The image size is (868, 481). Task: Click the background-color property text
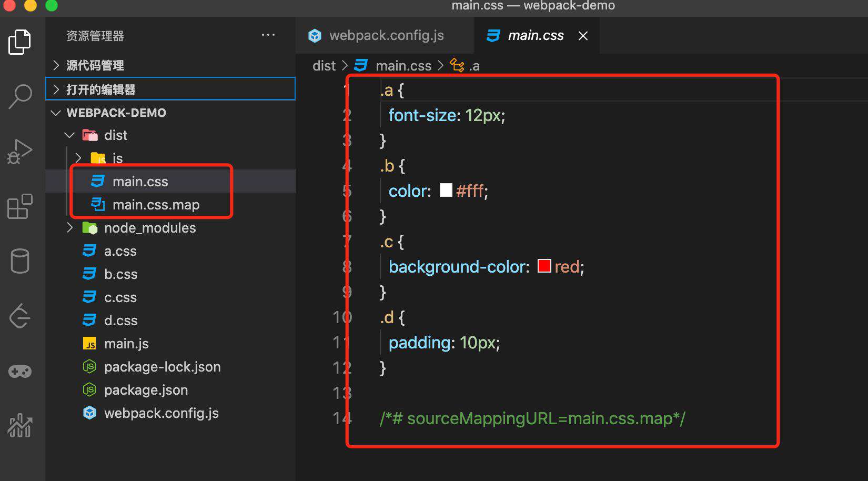(x=457, y=267)
